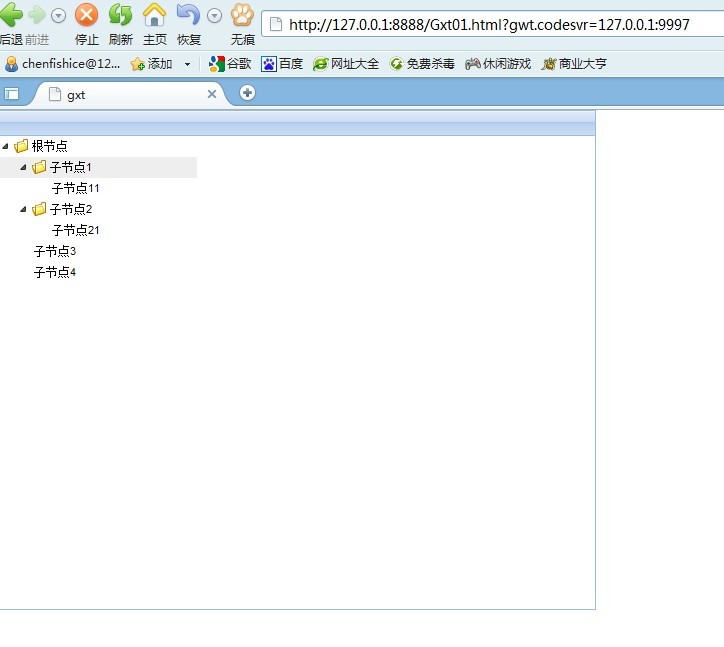
Task: Select the 子节点4 leaf node
Action: coord(55,272)
